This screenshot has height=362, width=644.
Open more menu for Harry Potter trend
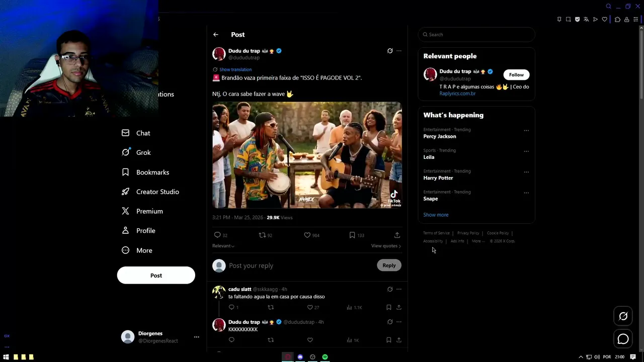[x=526, y=172]
